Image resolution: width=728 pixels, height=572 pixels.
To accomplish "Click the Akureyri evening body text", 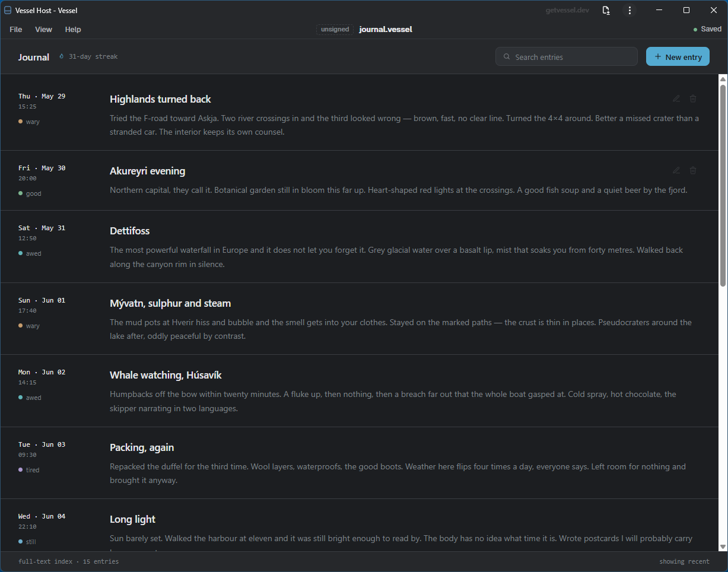I will (x=398, y=190).
